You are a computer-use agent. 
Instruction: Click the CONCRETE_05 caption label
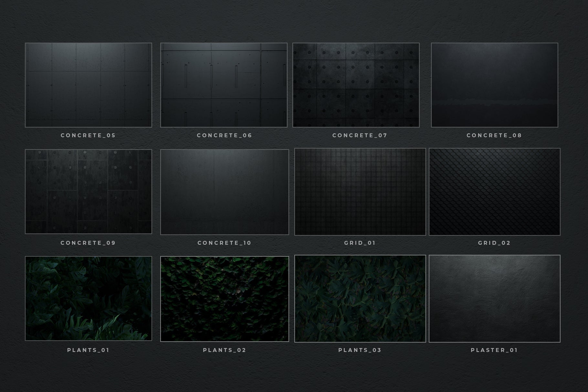click(x=88, y=135)
